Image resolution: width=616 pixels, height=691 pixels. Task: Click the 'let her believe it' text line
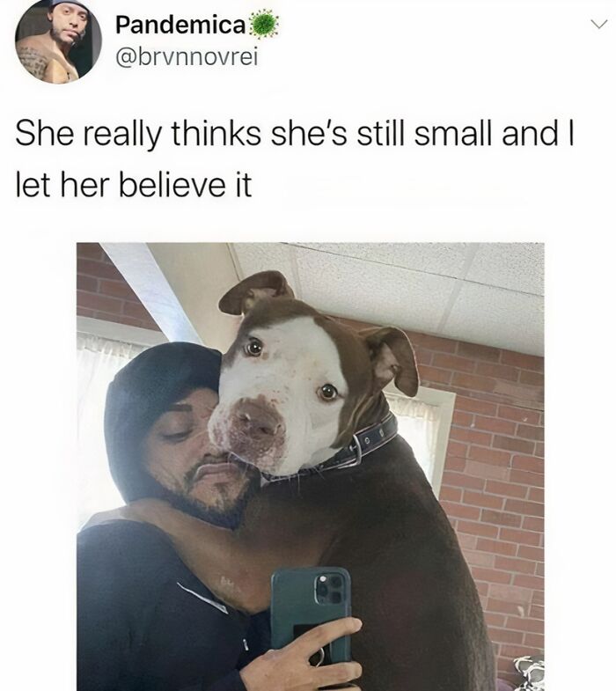(x=134, y=185)
